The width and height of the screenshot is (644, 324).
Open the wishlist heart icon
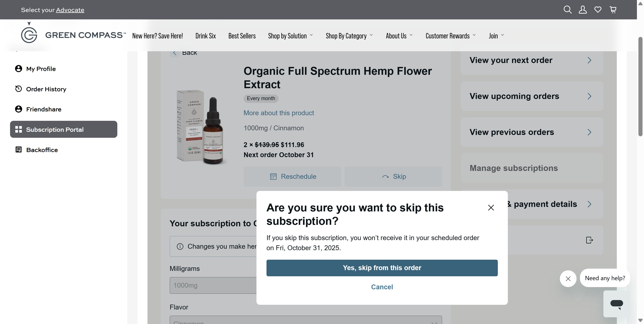pos(598,10)
